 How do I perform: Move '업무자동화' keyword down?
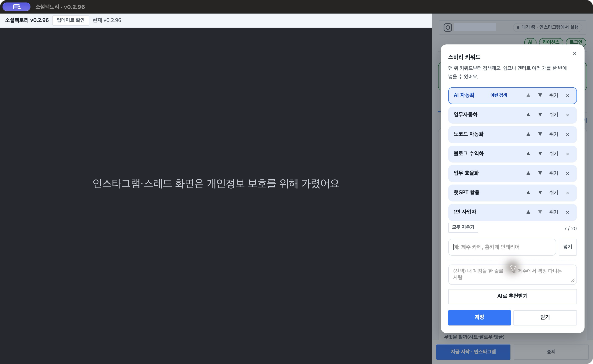540,115
